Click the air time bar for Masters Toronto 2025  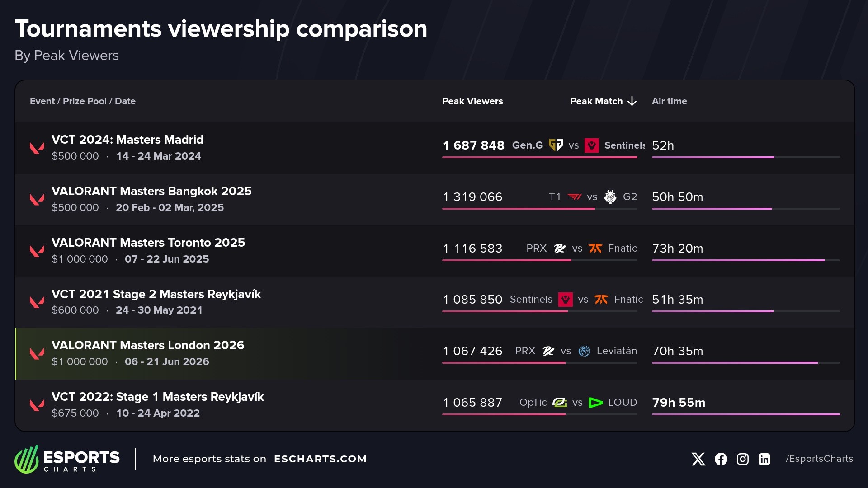[745, 260]
